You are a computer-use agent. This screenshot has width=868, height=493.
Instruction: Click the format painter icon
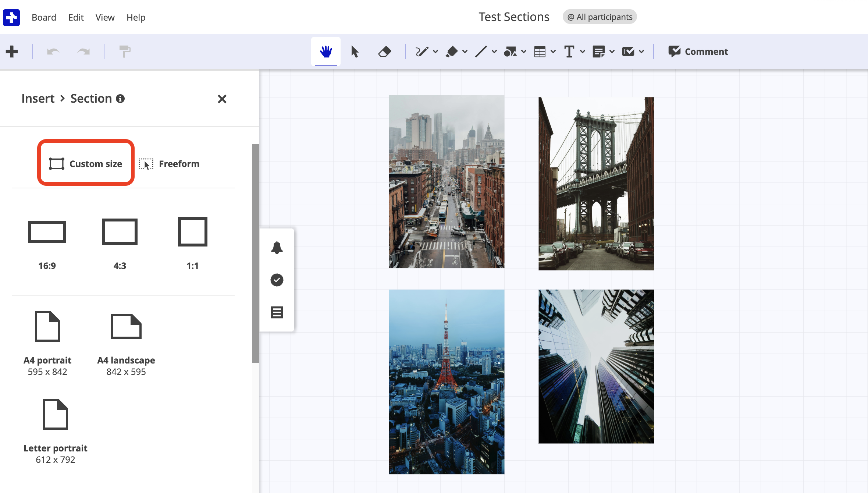click(125, 52)
